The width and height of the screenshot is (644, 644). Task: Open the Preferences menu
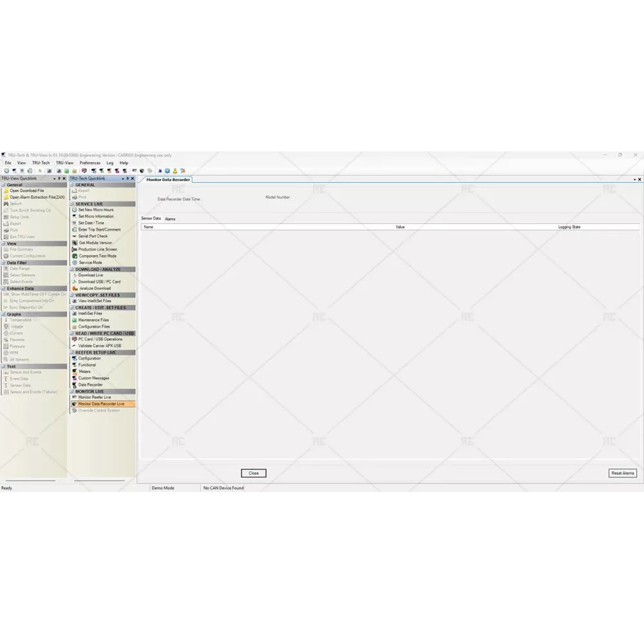(90, 163)
